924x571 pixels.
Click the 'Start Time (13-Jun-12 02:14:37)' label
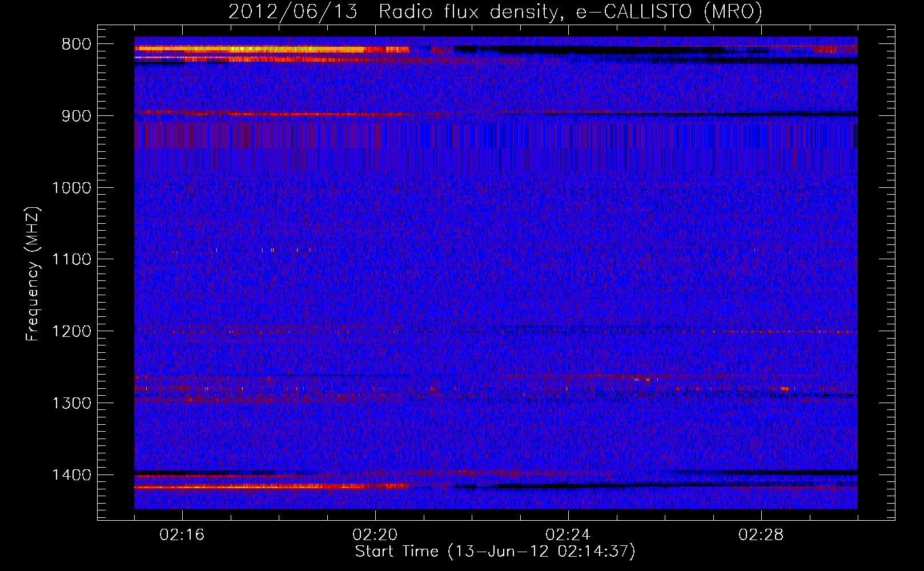pos(495,552)
